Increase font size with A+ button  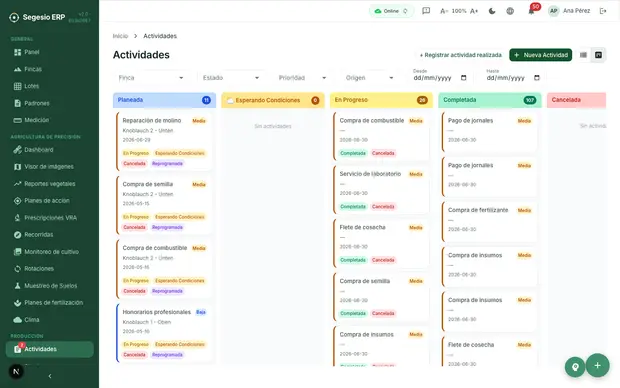coord(474,11)
